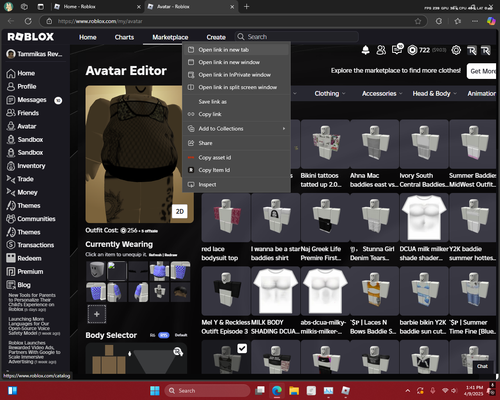Open Premium in the left sidebar

coord(25,272)
